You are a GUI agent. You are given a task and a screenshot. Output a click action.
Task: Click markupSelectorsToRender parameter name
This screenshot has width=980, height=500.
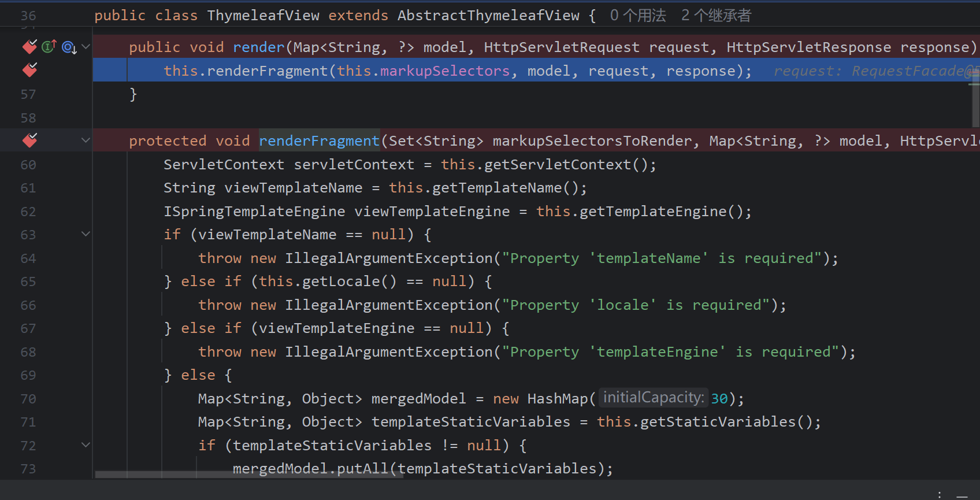[x=592, y=141]
